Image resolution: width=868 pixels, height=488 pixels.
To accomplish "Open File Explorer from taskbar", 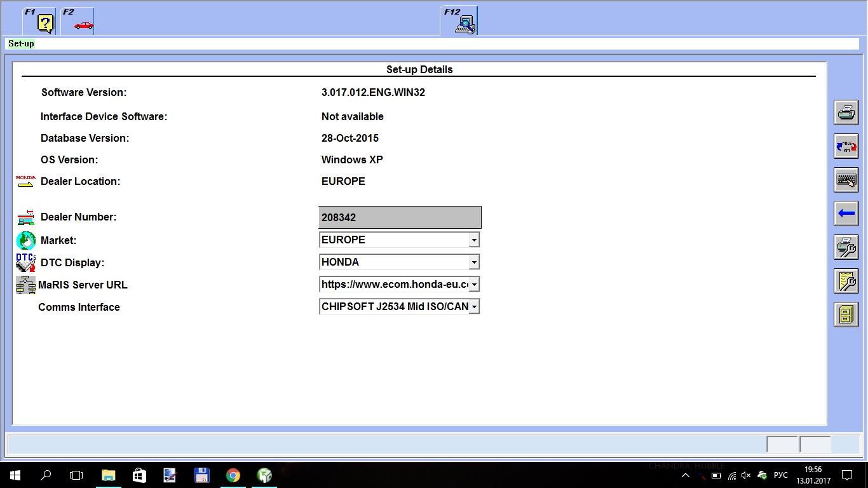I will (x=109, y=475).
